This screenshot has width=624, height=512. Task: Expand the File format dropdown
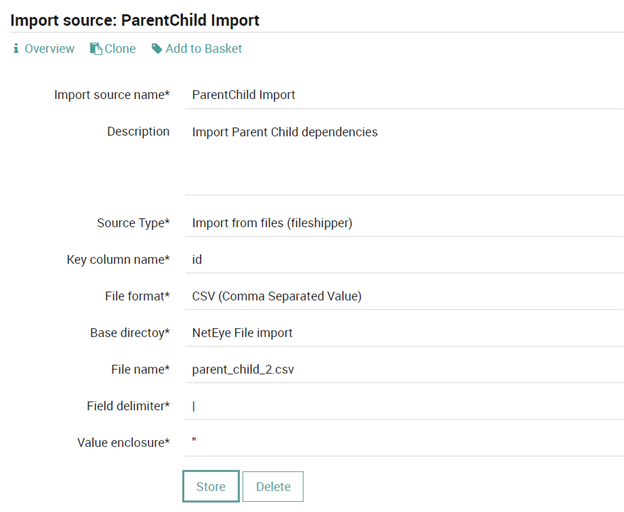pos(404,296)
